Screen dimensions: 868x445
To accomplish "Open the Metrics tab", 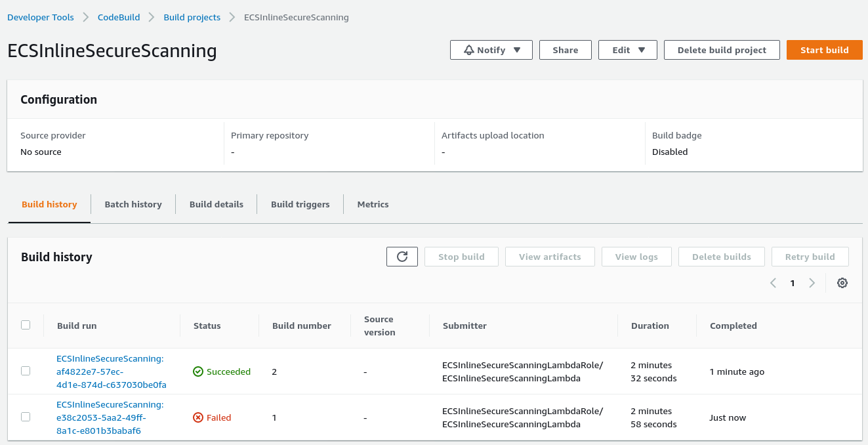I will point(373,204).
